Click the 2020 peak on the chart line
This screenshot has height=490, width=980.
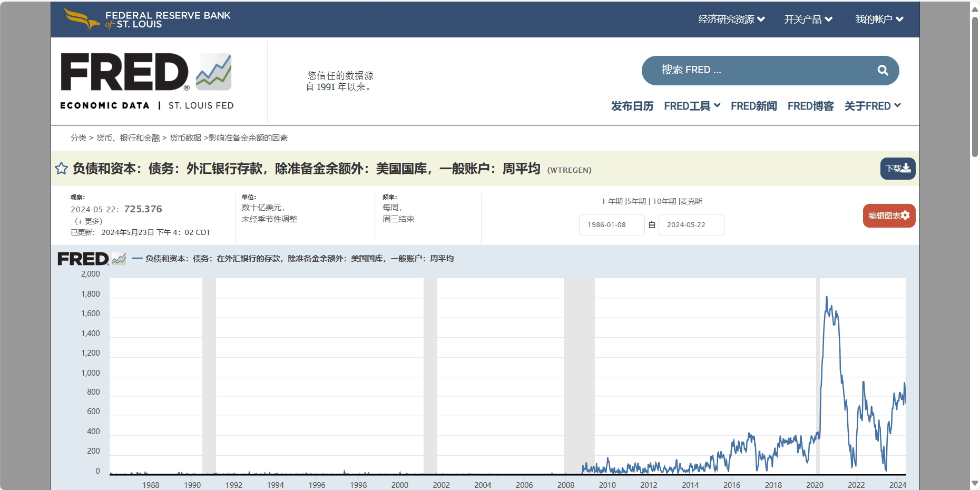826,298
